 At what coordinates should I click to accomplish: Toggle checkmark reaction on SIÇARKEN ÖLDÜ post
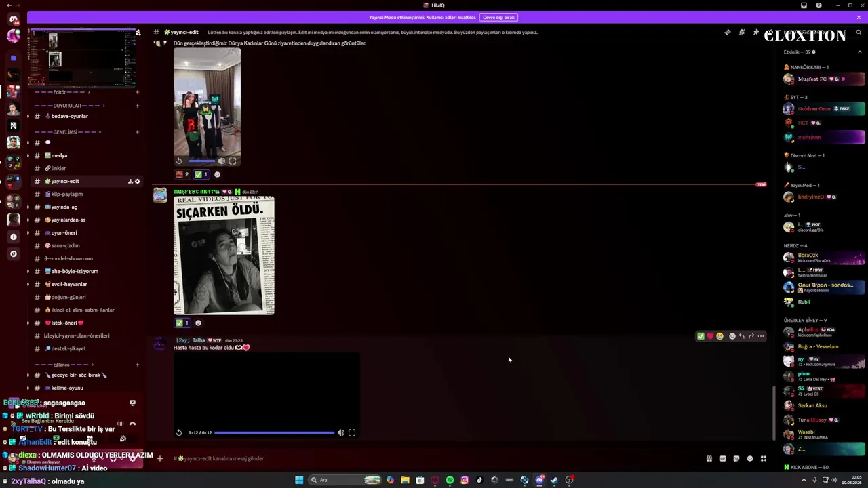click(182, 323)
